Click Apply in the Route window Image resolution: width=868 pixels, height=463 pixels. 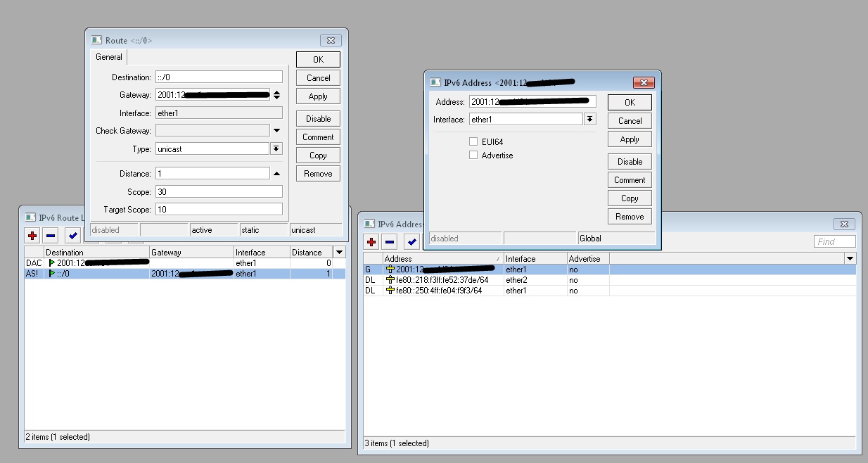pos(319,96)
